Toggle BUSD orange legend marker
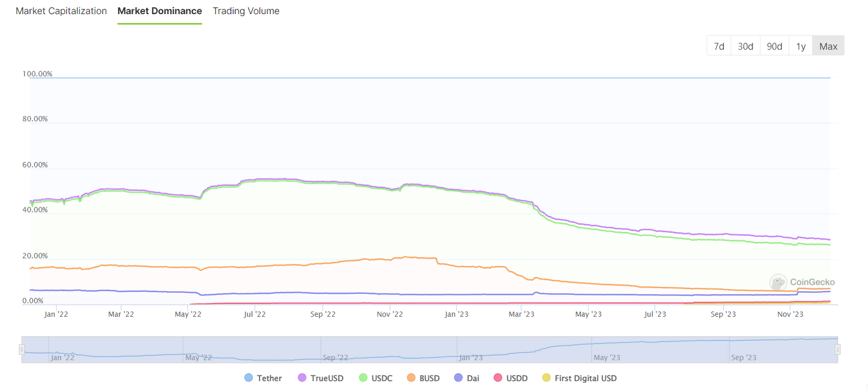The width and height of the screenshot is (868, 391). (411, 378)
